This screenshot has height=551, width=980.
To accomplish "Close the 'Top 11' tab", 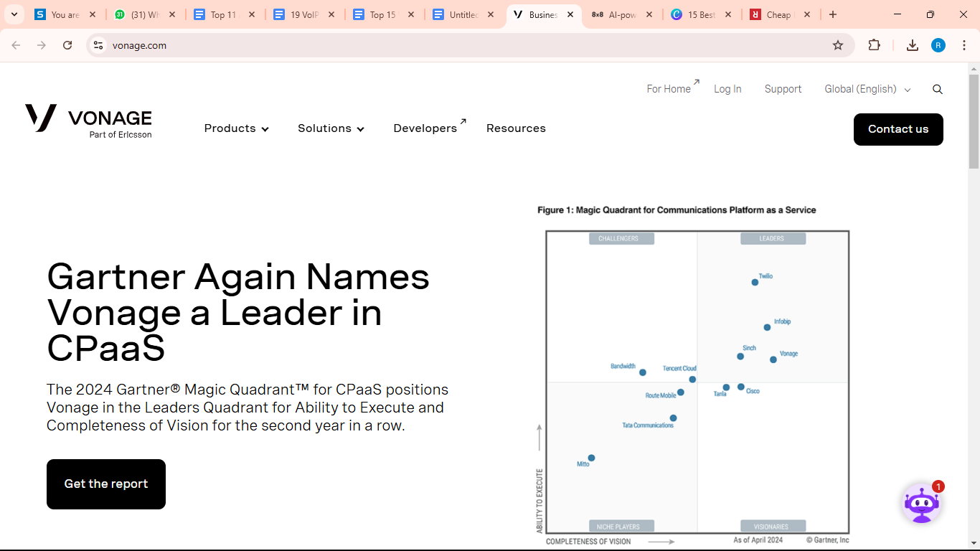I will coord(252,14).
